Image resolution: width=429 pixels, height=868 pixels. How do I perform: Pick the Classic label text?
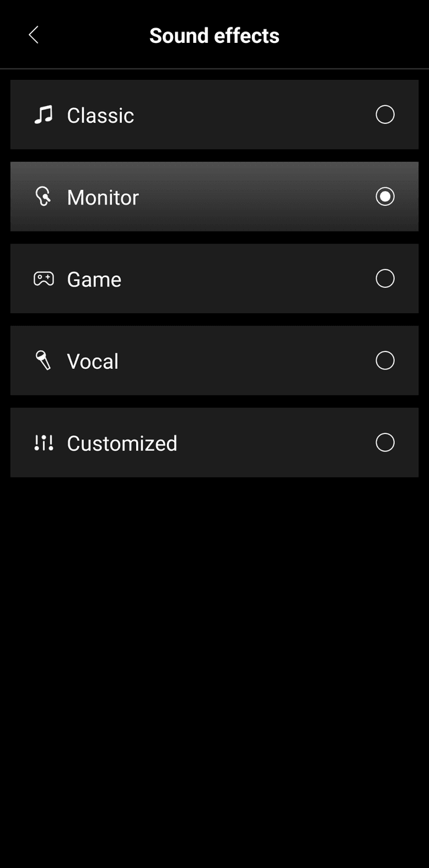[x=101, y=115]
